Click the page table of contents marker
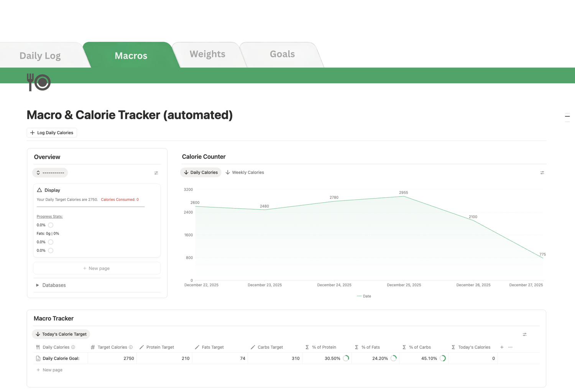The image size is (575, 392). pos(567,116)
